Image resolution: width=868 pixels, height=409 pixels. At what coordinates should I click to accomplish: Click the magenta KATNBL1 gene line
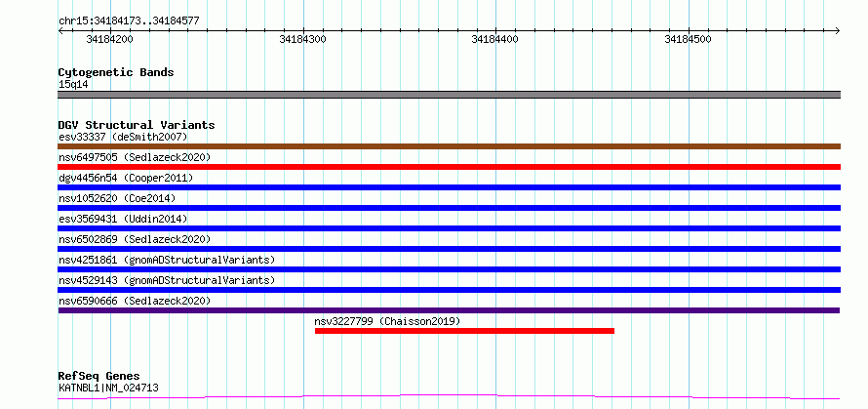click(450, 397)
